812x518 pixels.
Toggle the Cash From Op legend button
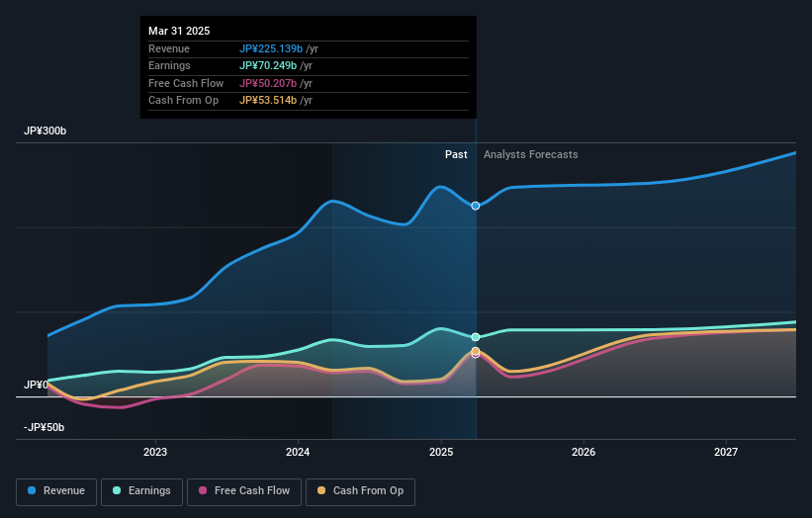(x=360, y=491)
